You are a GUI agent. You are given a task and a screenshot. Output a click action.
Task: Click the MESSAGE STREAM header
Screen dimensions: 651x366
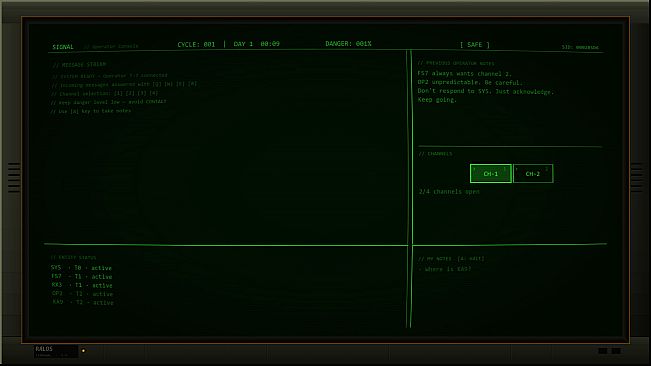coord(79,65)
